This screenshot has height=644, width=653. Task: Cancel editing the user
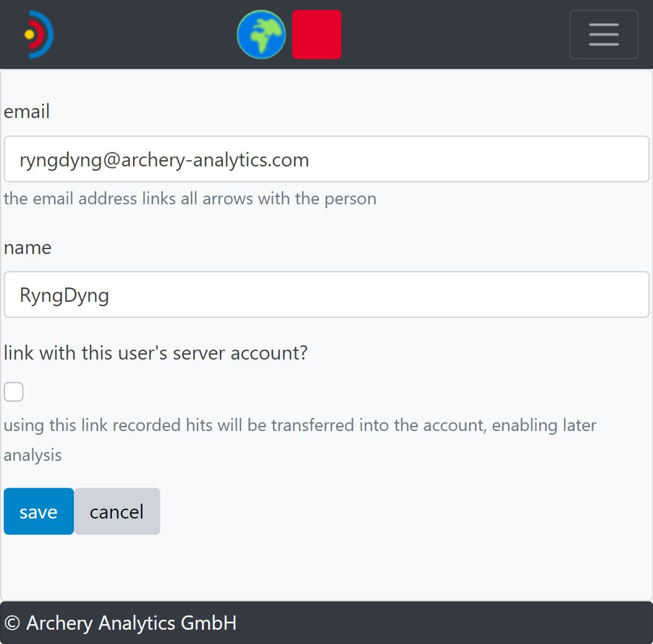click(117, 511)
